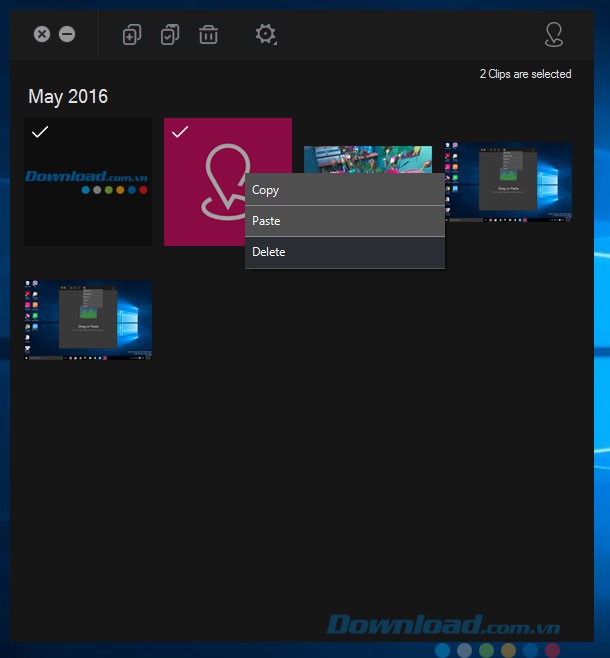
Task: Select the pink pin logo clip thumbnail
Action: 205,200
